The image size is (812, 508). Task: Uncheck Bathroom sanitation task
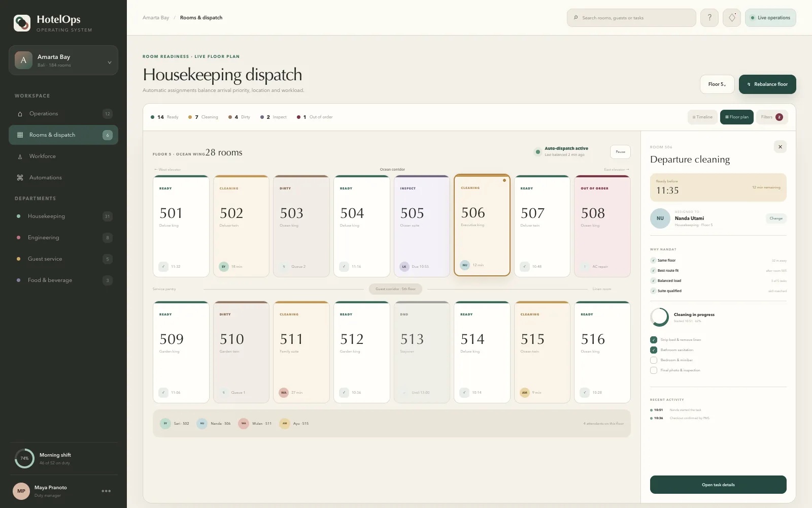tap(654, 350)
